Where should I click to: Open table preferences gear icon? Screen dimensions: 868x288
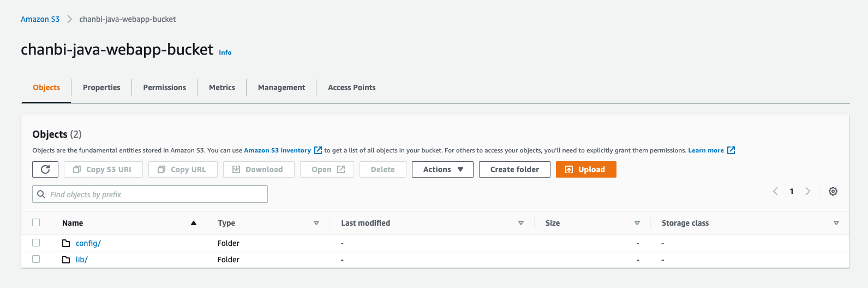coord(833,191)
